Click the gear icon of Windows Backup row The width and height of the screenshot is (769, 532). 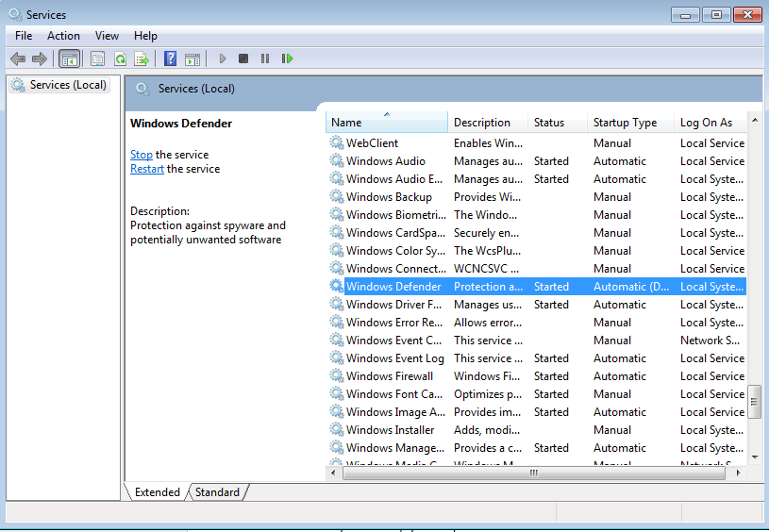(337, 196)
